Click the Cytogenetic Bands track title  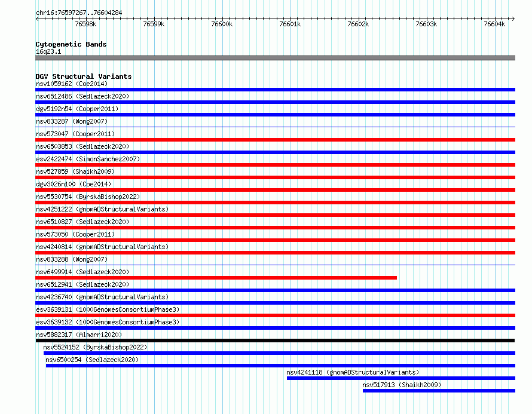[71, 44]
